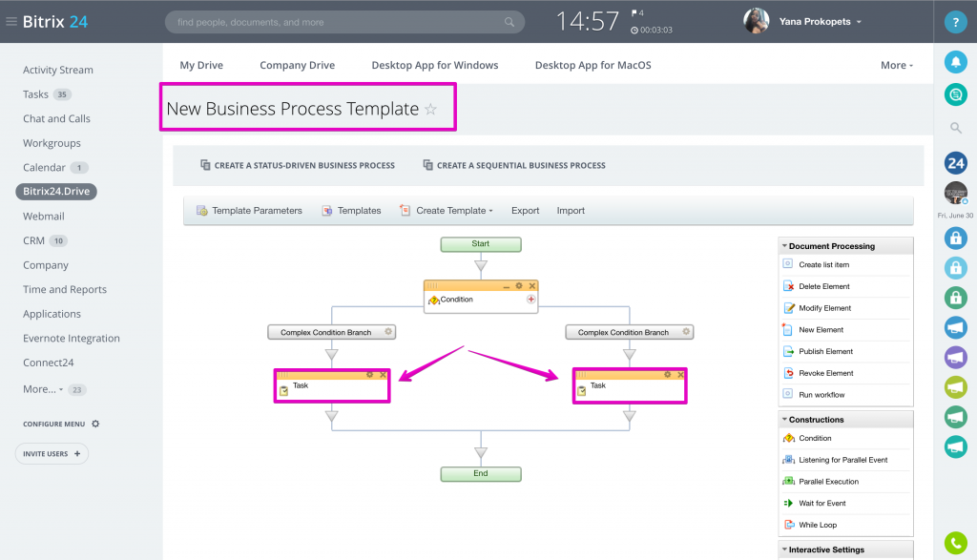The width and height of the screenshot is (977, 560).
Task: Open the notifications bell in the right sidebar
Action: click(955, 62)
